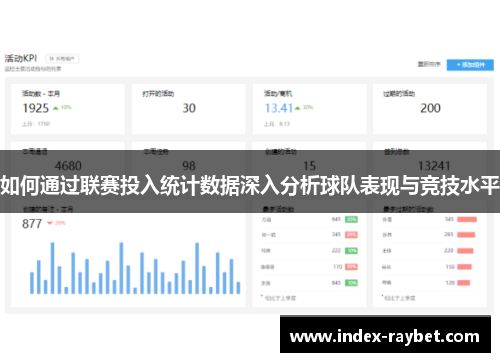Click the red bar beside 220
The width and height of the screenshot is (500, 362).
tap(465, 251)
